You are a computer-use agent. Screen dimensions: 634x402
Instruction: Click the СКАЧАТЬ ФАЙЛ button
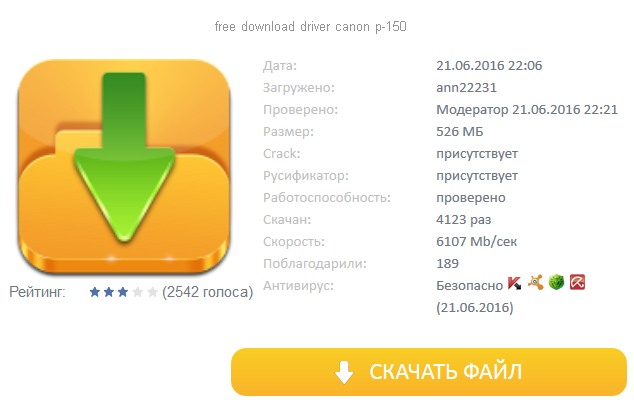(429, 372)
